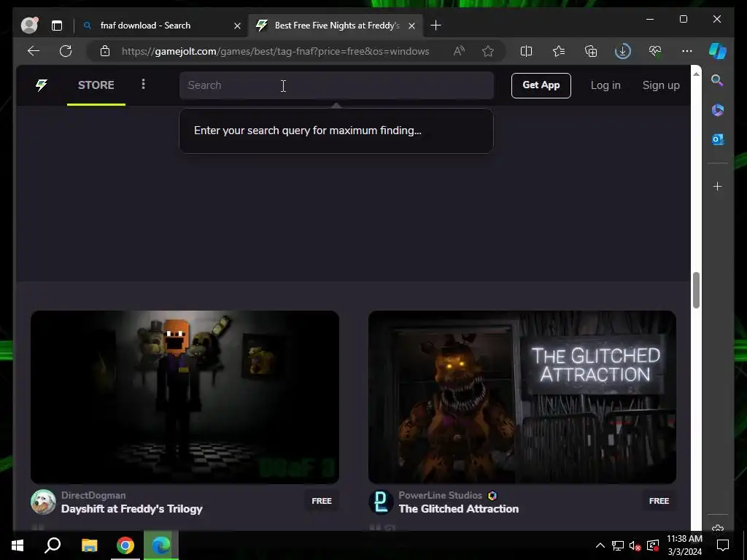747x560 pixels.
Task: Visit the DirectDogman developer profile link
Action: click(x=93, y=495)
